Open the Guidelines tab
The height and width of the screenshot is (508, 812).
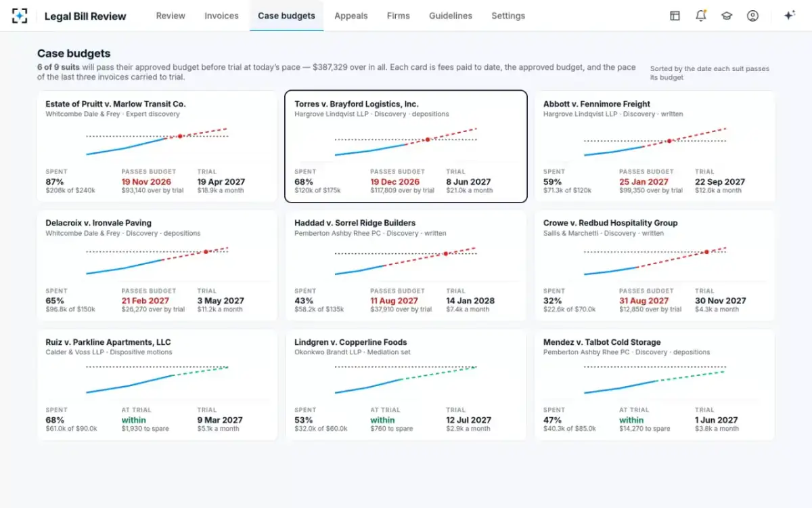[451, 16]
